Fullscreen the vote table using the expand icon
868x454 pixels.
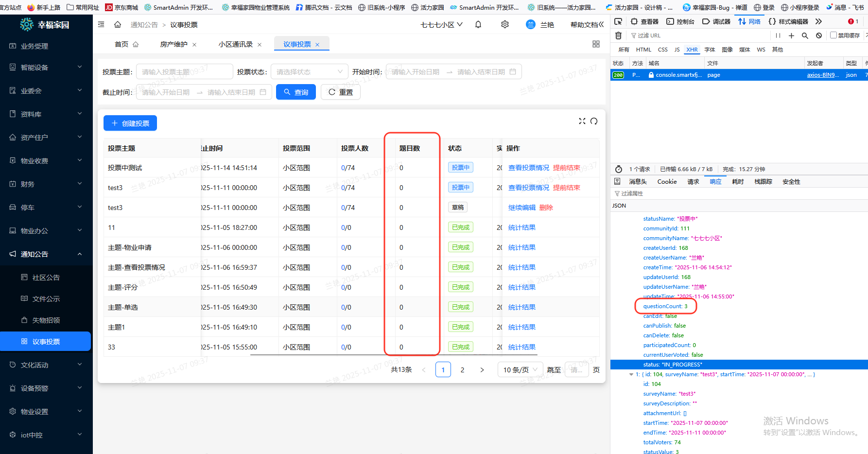pos(582,121)
